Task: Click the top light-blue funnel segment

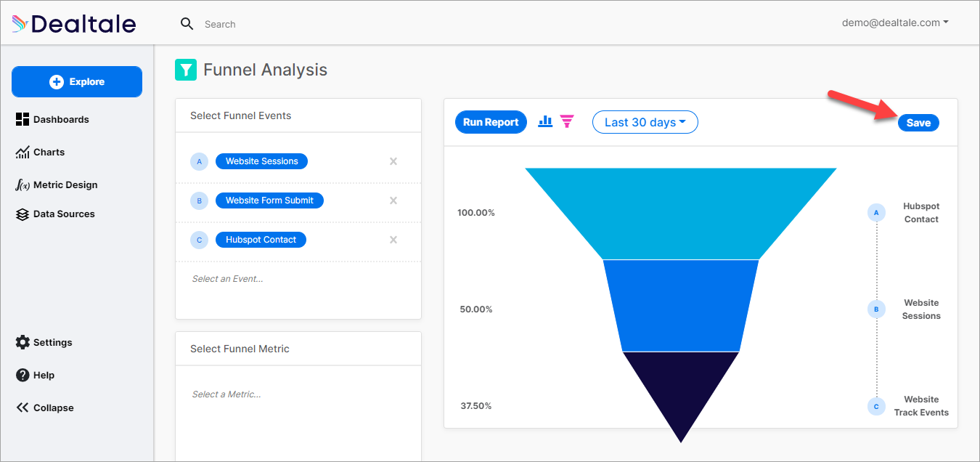Action: pos(681,214)
